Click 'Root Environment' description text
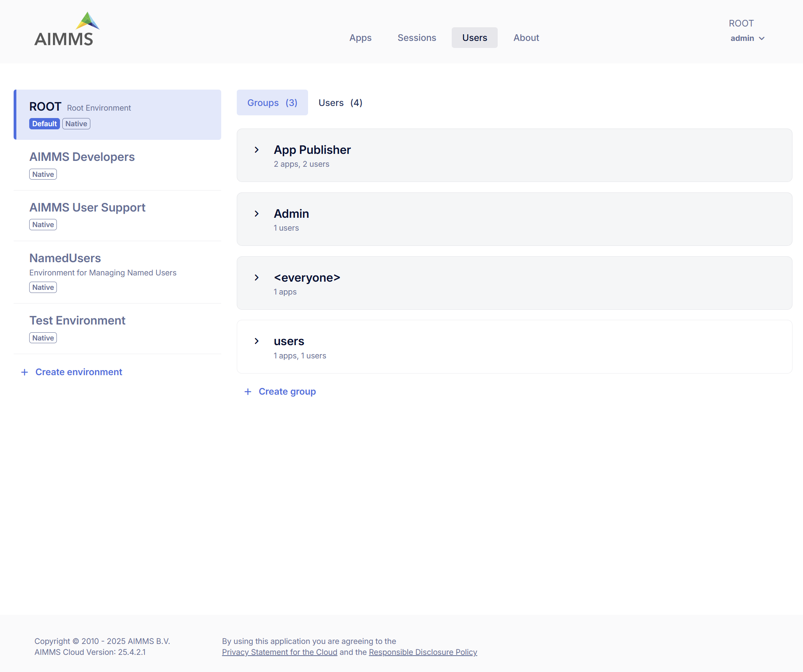The height and width of the screenshot is (672, 803). [99, 108]
